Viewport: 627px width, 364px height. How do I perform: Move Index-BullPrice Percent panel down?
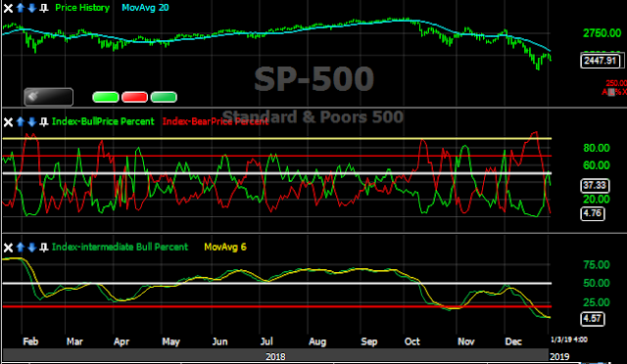pos(32,122)
